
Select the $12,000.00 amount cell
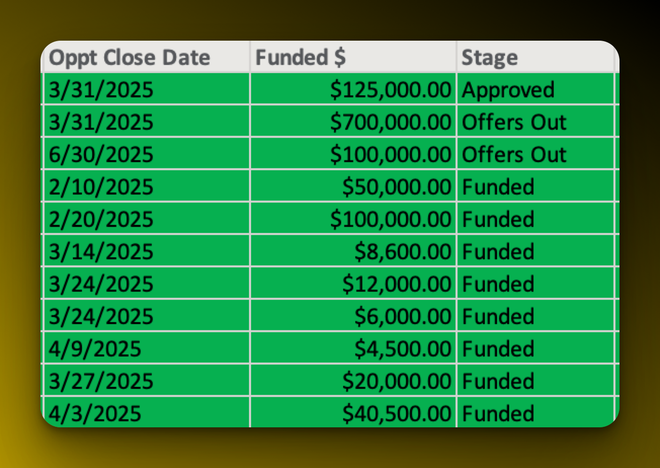396,284
